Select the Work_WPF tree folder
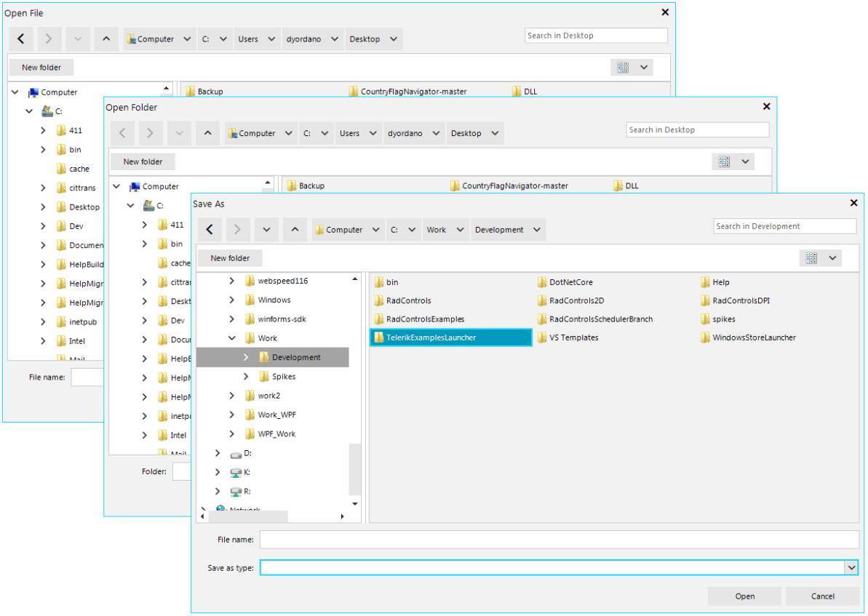The width and height of the screenshot is (868, 616). [276, 415]
